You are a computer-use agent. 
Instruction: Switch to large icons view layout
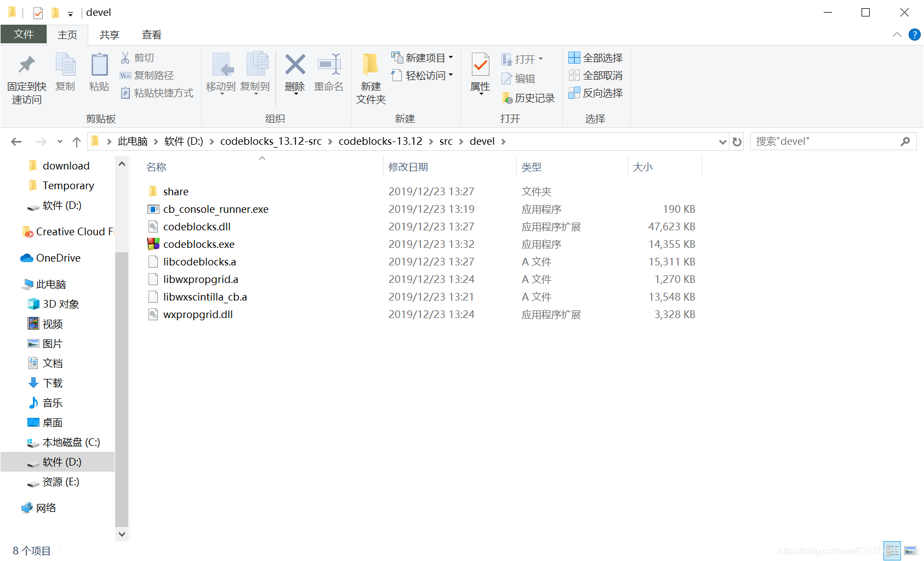[910, 550]
